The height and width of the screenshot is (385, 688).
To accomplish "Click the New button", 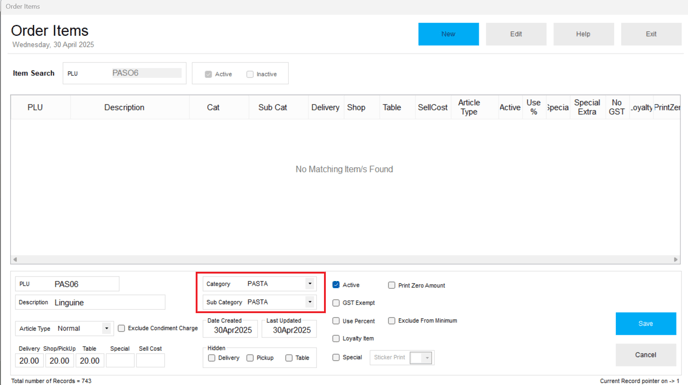I will pos(448,34).
